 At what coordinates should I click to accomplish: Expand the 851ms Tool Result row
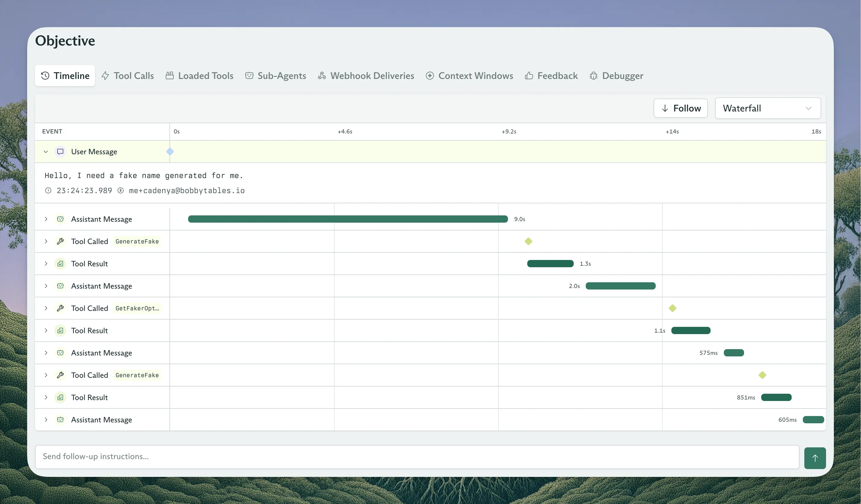(x=46, y=397)
